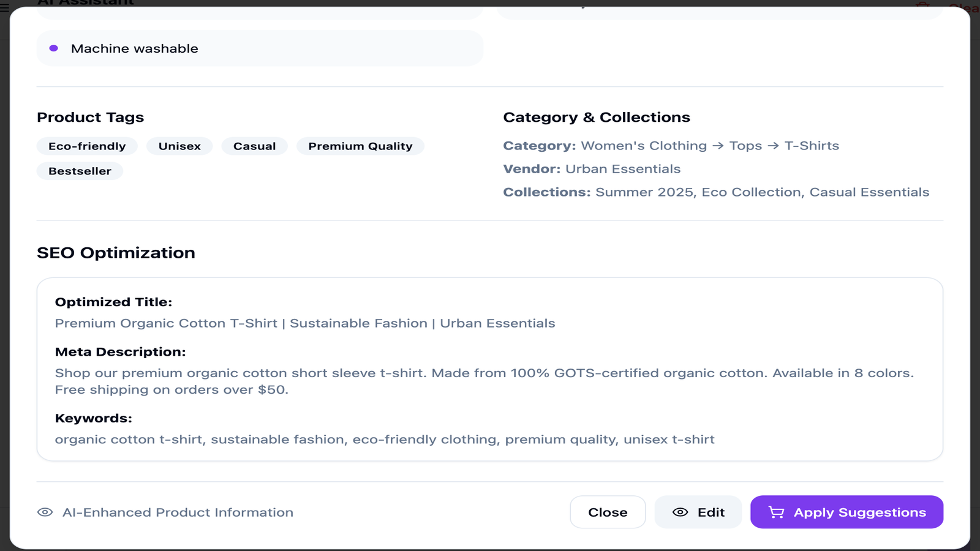Click the Close button

[x=608, y=512]
